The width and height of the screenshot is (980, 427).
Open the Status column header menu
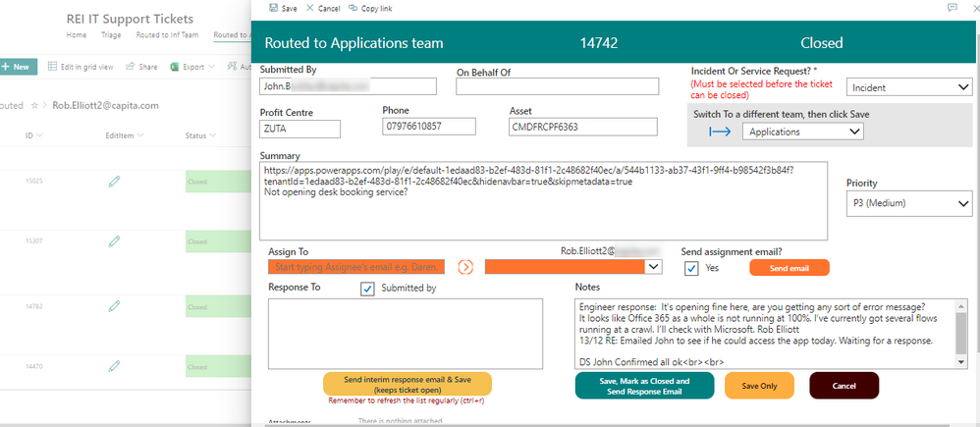tap(200, 135)
